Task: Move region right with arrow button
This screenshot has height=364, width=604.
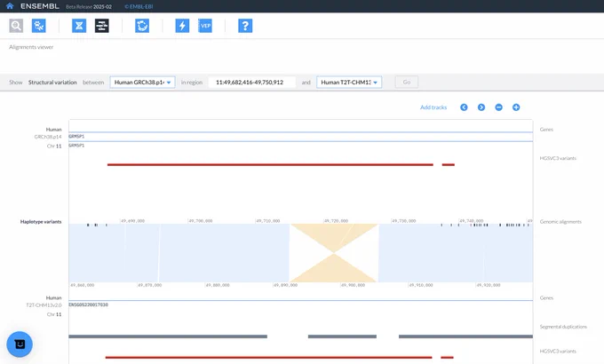Action: coord(481,107)
